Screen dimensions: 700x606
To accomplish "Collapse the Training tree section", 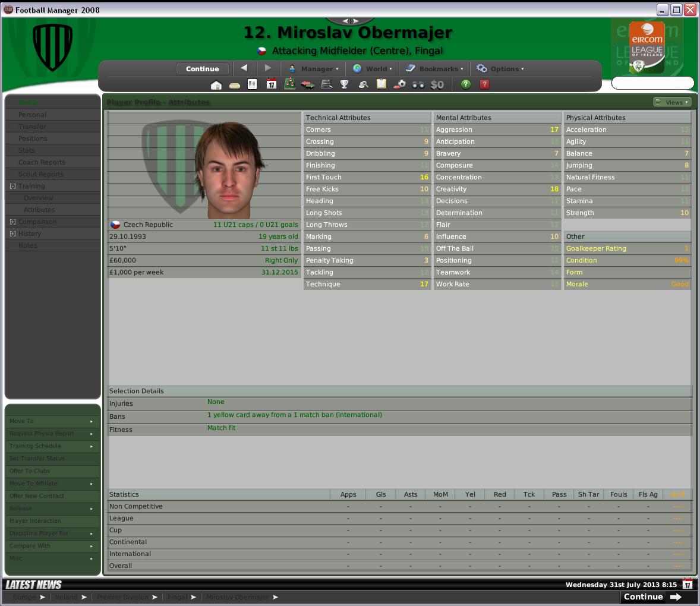I will (x=13, y=186).
